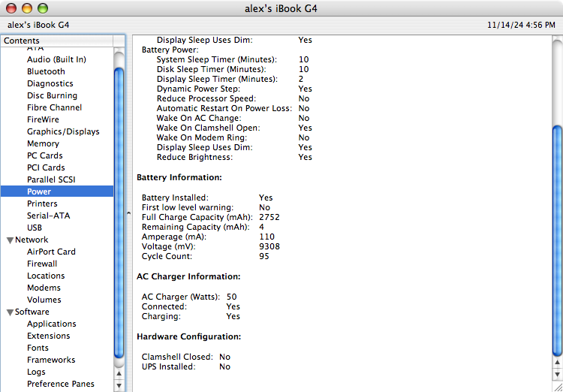
Task: Click the Amperage value 110
Action: point(266,237)
